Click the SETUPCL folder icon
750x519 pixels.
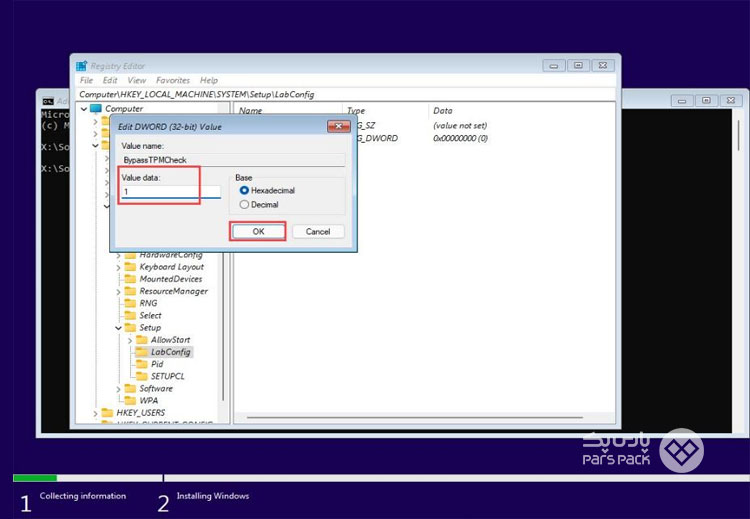[142, 376]
